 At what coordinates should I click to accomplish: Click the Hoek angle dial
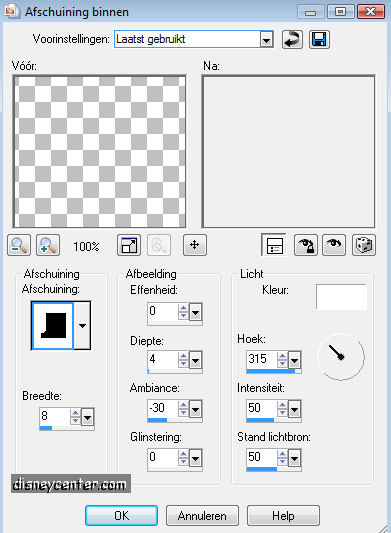pos(341,357)
